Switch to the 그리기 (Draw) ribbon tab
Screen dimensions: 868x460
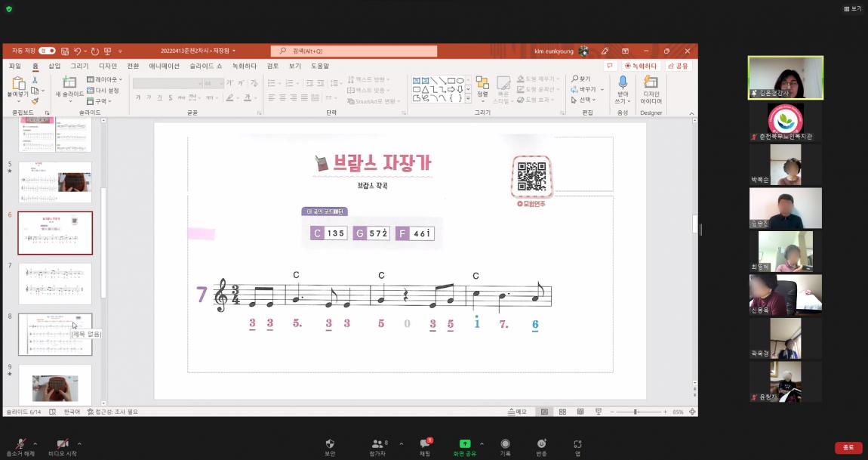coord(80,66)
